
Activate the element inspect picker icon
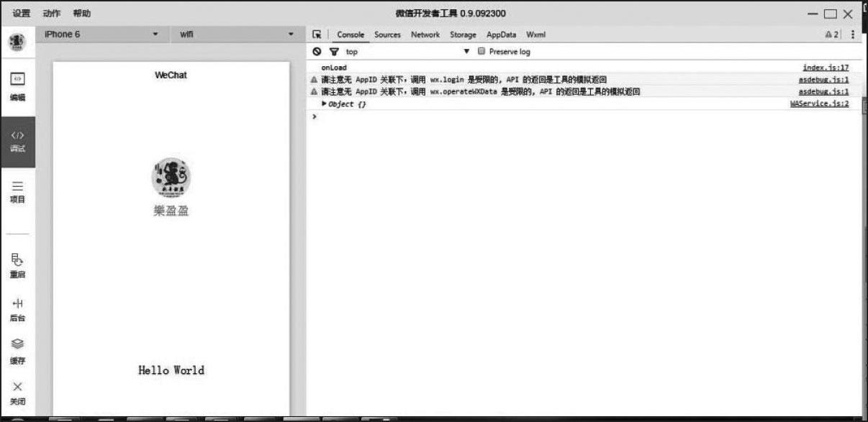click(x=317, y=35)
